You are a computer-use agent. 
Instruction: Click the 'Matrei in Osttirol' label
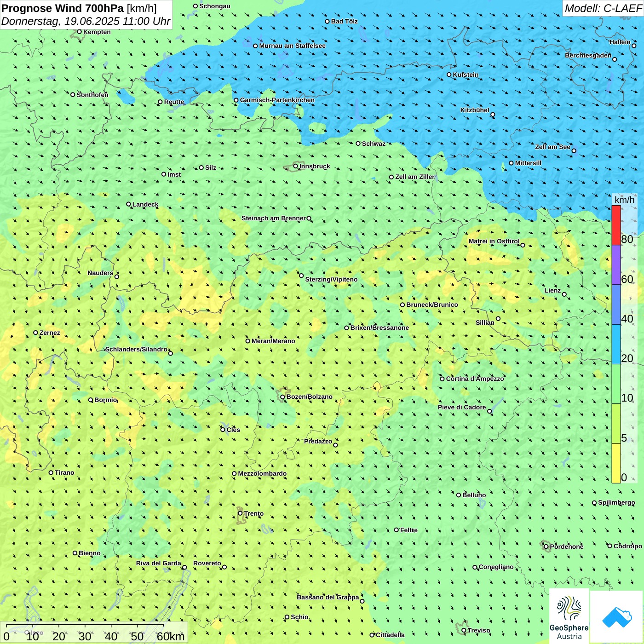(x=494, y=241)
